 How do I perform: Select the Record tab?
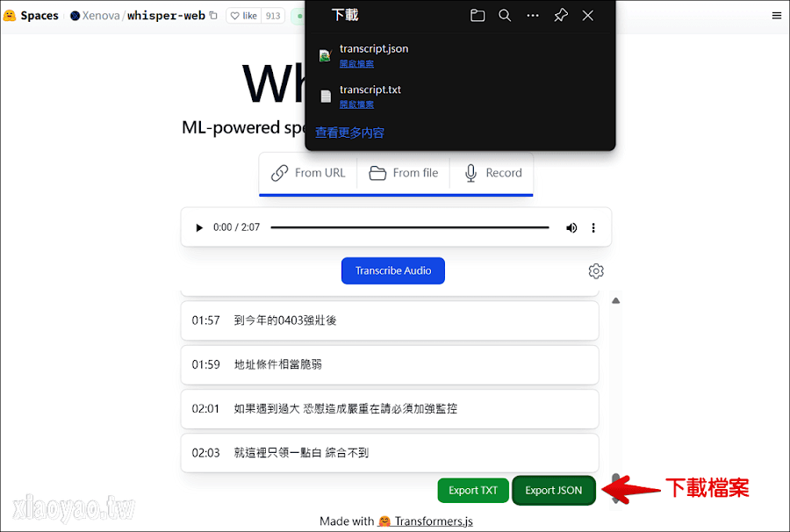click(x=492, y=173)
